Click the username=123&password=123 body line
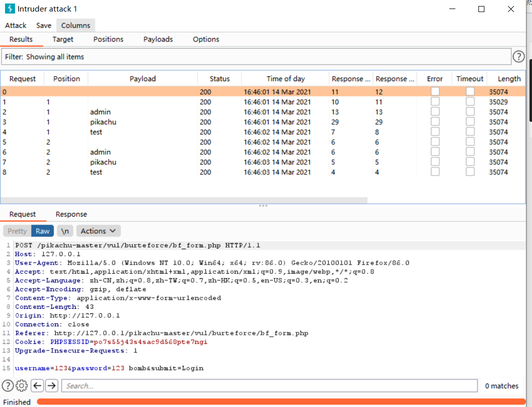532x407 pixels. (109, 368)
